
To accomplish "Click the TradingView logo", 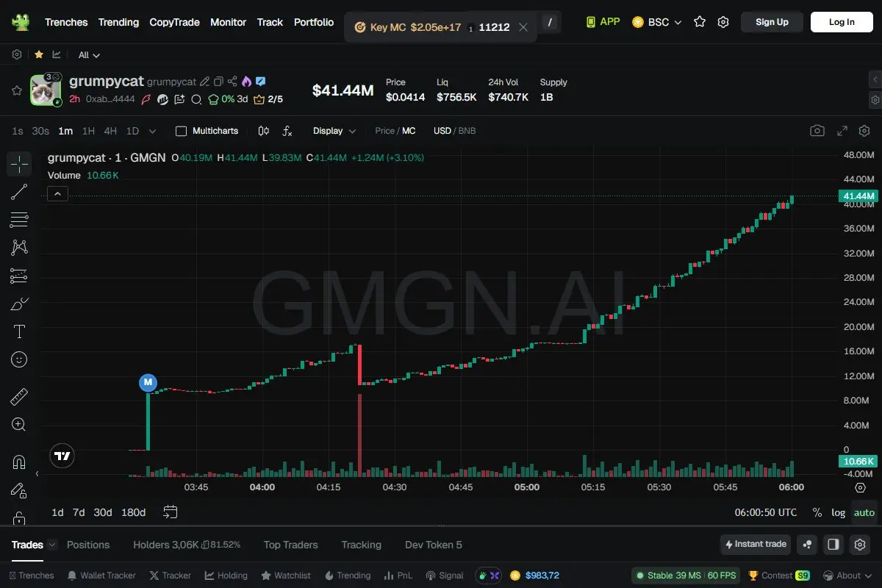I will click(62, 456).
